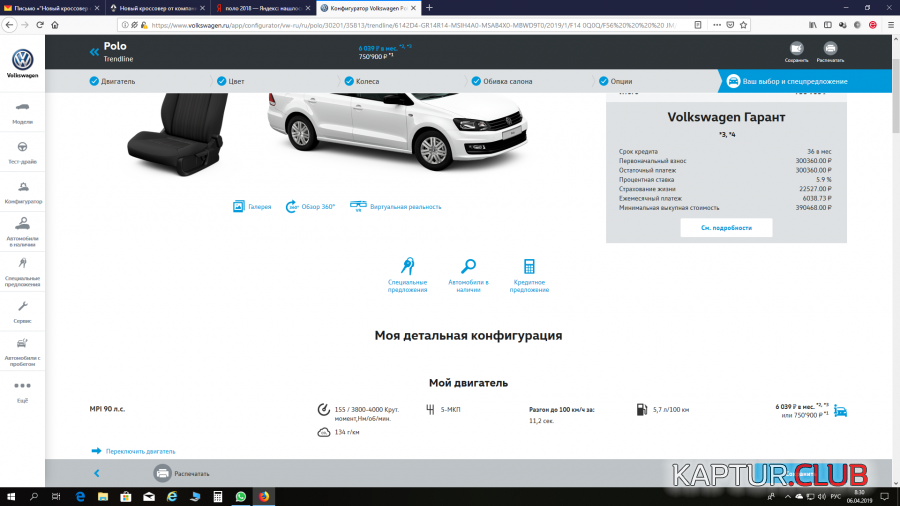Click the Volkswagen logo in the sidebar

[22, 60]
